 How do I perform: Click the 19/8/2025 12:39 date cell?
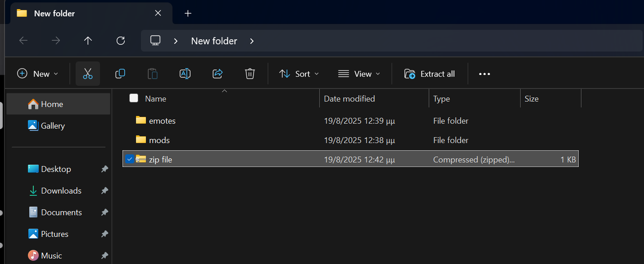pos(359,120)
